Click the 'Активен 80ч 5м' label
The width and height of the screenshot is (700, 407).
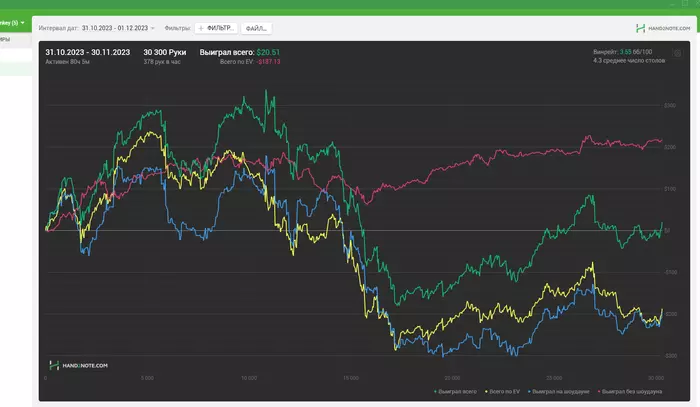point(67,62)
